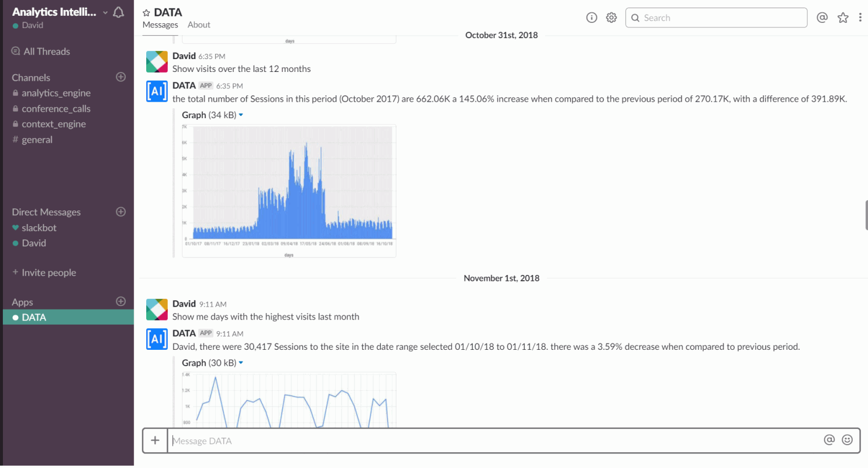Click the 6:35 PM timestamp of David's message

point(212,57)
